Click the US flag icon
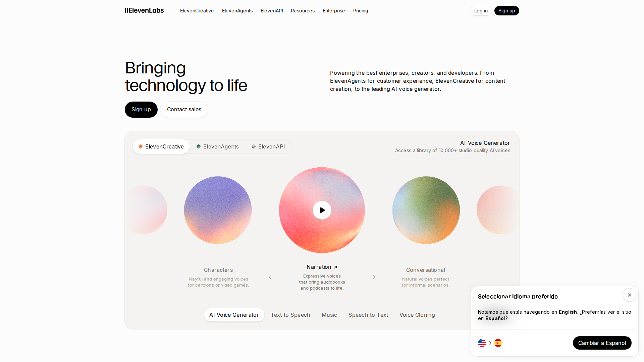644x362 pixels. (482, 343)
